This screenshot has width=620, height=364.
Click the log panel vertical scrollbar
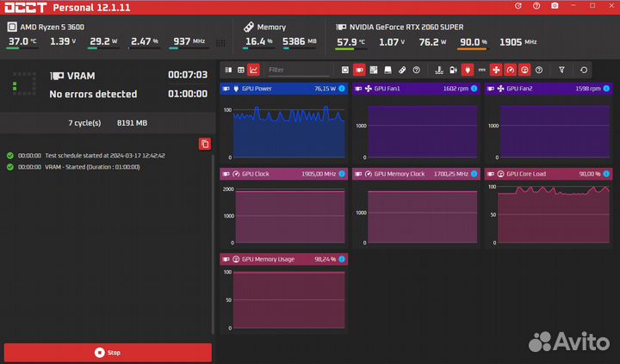214,244
